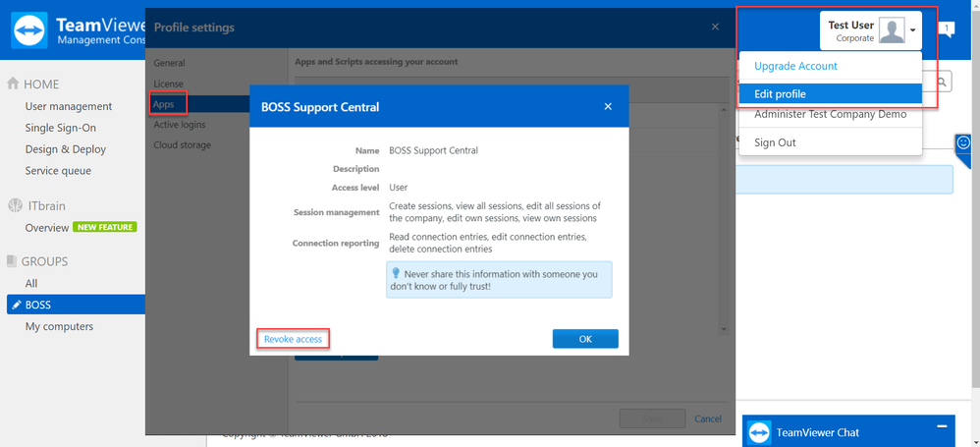Click the apps list scrollbar down arrow
Image resolution: width=980 pixels, height=447 pixels.
(x=724, y=329)
